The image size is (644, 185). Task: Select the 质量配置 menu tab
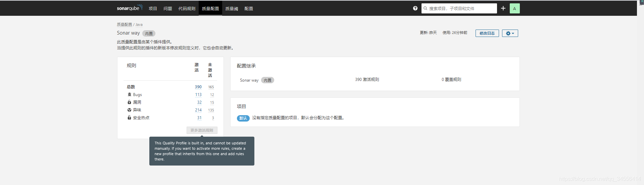(x=210, y=8)
